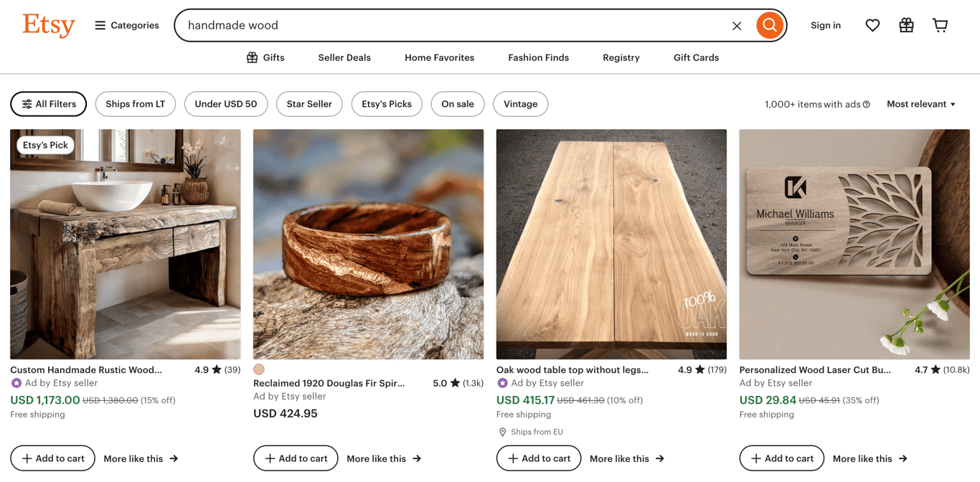Click the Etsy logo
980x482 pixels.
[48, 25]
